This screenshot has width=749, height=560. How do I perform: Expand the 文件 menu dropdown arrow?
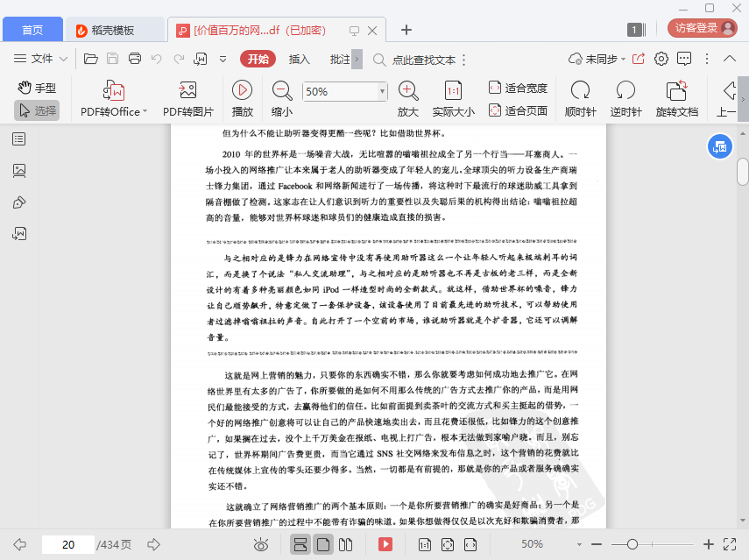(x=64, y=60)
